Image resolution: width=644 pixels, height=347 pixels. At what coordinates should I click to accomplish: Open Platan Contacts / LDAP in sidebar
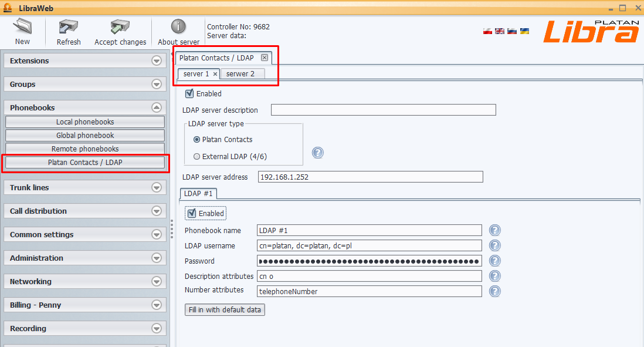pos(85,163)
